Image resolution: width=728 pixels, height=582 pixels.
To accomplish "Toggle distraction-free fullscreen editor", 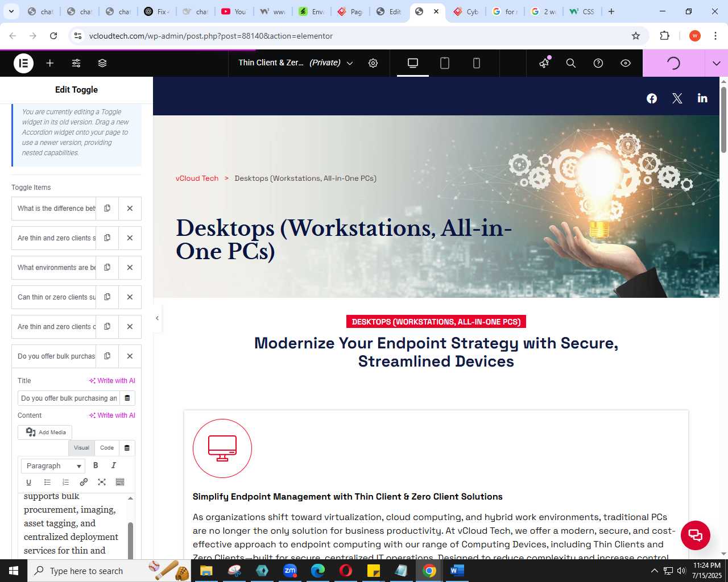I will click(102, 482).
